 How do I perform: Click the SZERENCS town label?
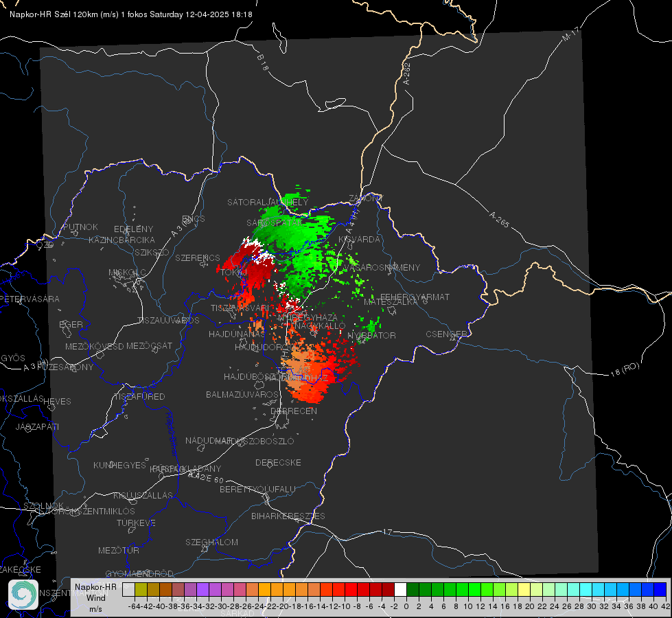(198, 257)
